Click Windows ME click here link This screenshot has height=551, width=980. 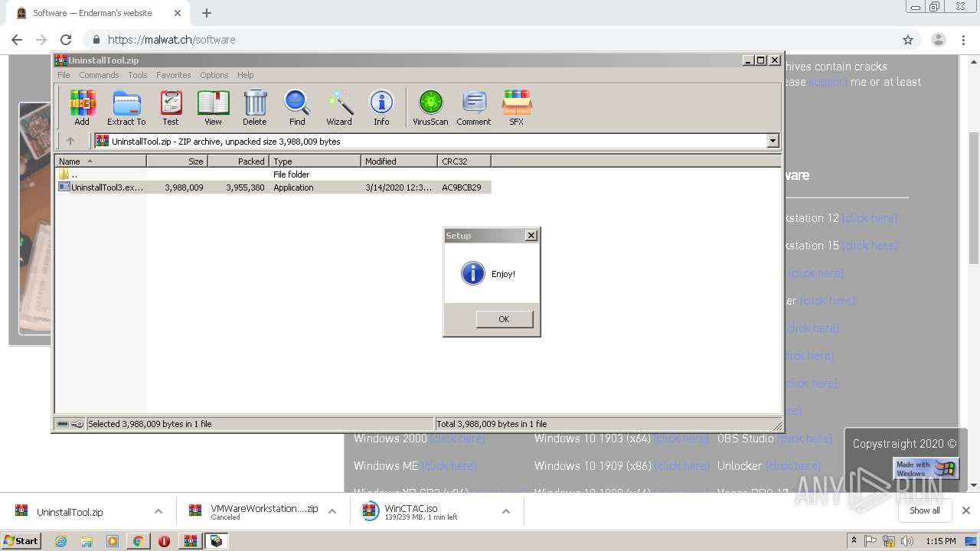coord(449,466)
